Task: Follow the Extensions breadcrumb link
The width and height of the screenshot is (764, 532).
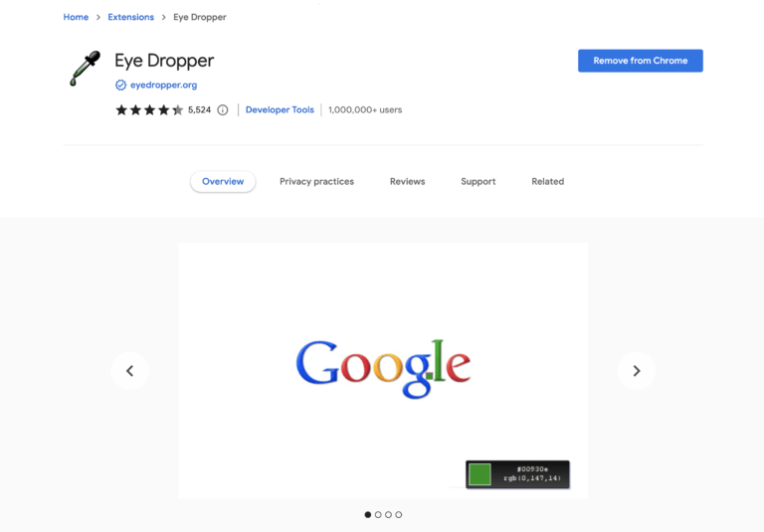Action: (x=131, y=17)
